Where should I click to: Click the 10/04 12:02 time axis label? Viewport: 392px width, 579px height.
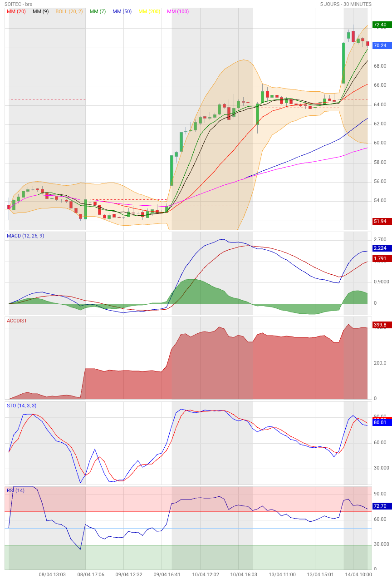click(x=206, y=574)
